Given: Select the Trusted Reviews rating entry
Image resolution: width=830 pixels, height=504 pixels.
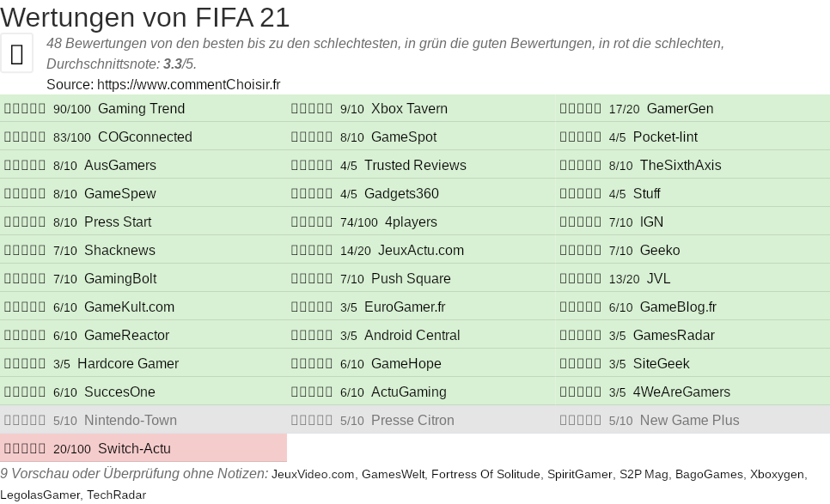Looking at the screenshot, I should point(415,166).
